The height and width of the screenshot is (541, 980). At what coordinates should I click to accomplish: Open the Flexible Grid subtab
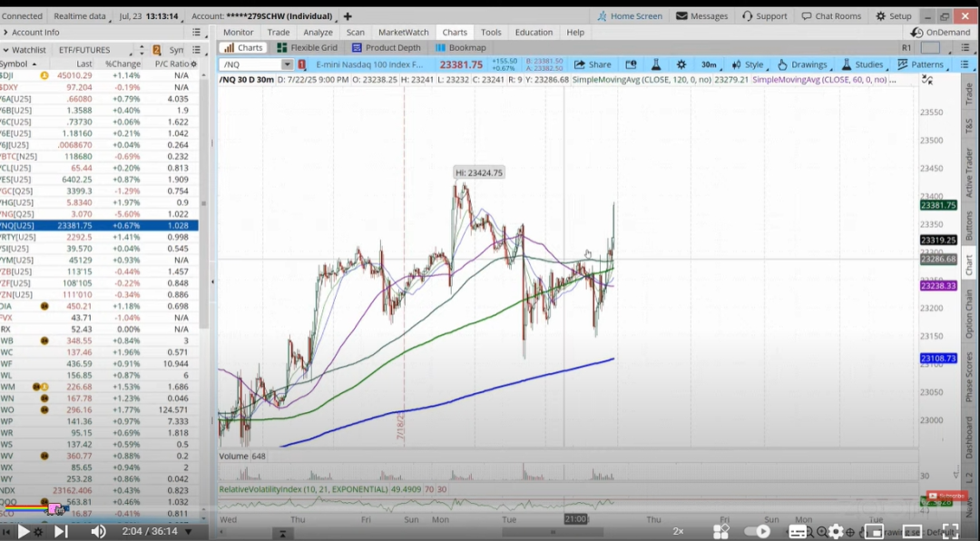(x=307, y=47)
